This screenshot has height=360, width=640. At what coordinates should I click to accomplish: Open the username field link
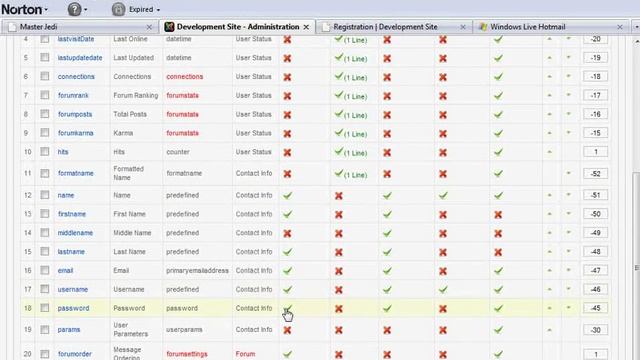click(x=73, y=289)
